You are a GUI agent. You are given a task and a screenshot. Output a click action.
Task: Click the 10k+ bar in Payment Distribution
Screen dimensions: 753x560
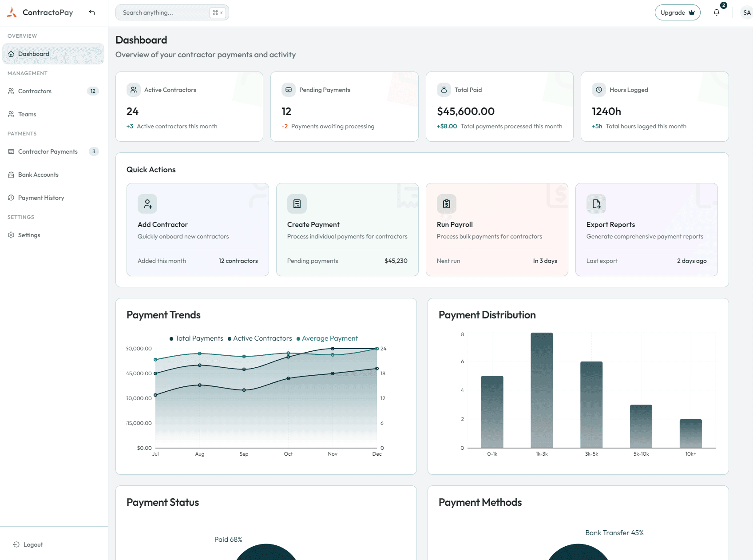tap(691, 433)
